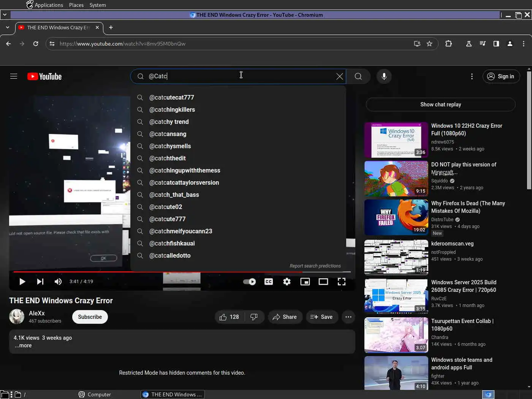Open Why Firefox Is Dead video thumbnail
Screen dimensions: 532x399
(x=396, y=217)
